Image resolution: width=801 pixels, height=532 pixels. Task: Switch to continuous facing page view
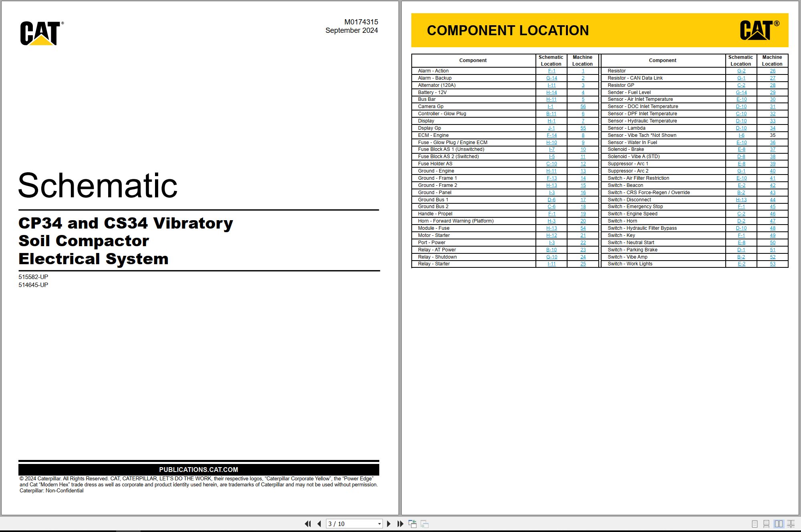click(x=791, y=524)
